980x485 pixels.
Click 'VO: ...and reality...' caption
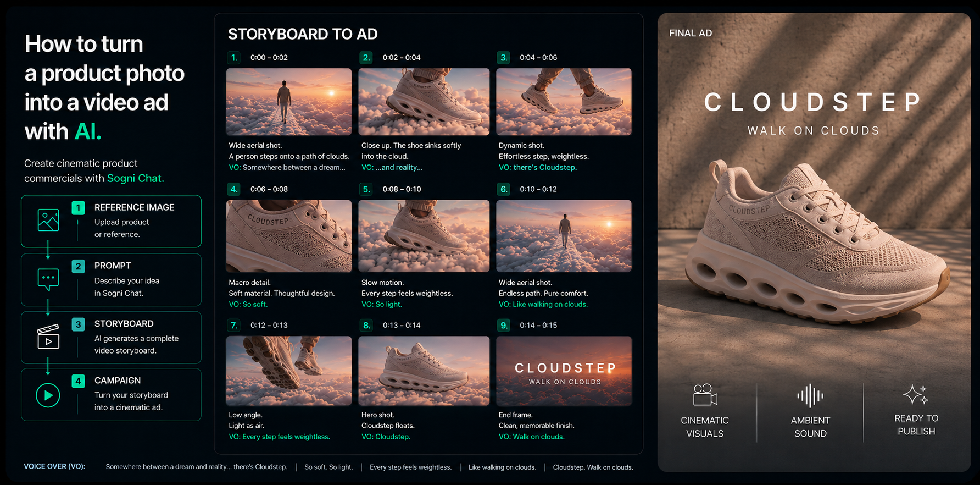pyautogui.click(x=392, y=168)
